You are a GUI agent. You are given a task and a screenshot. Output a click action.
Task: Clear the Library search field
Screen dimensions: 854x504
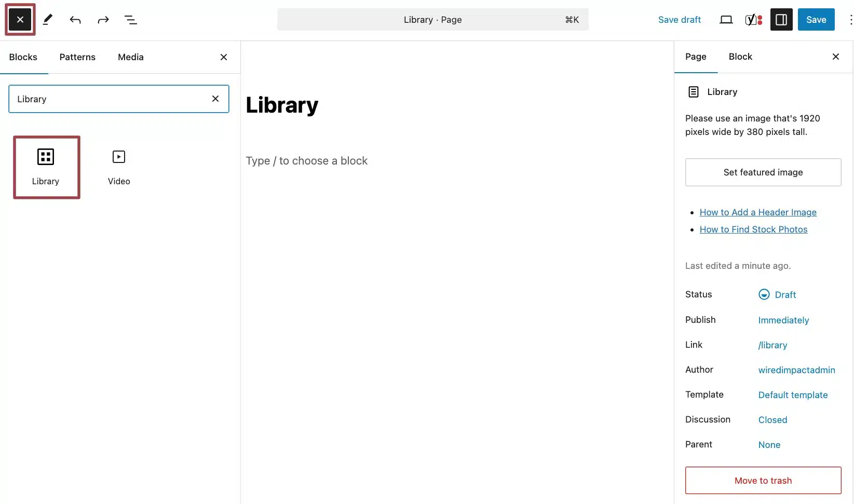click(x=215, y=99)
